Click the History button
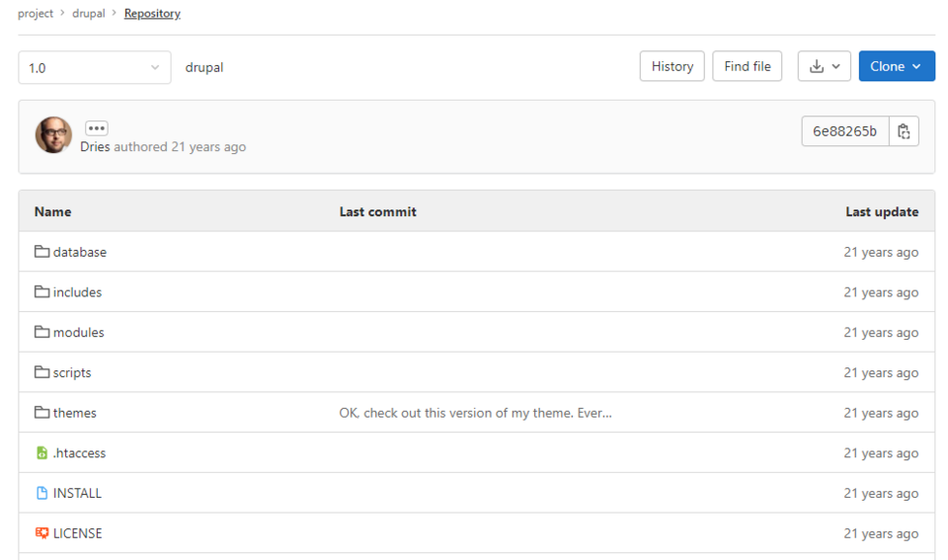Image resolution: width=948 pixels, height=560 pixels. pyautogui.click(x=671, y=66)
